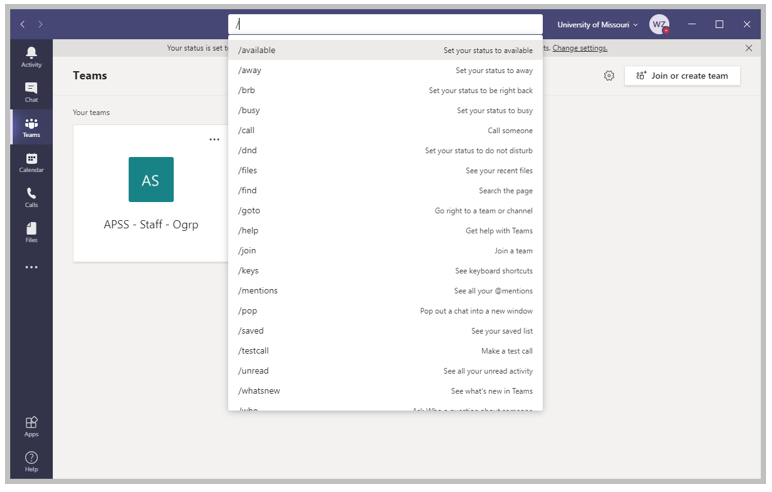Open the WZ profile avatar
Screen dimensions: 772x492
point(659,24)
